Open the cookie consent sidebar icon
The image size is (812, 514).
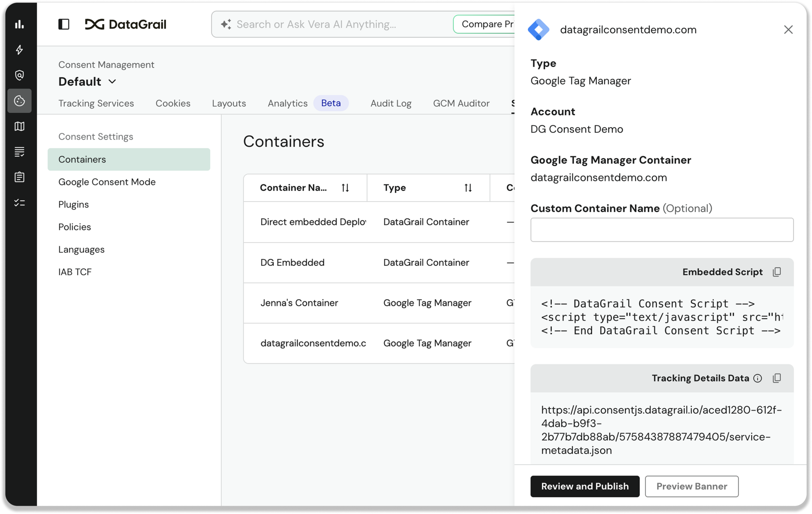tap(19, 101)
